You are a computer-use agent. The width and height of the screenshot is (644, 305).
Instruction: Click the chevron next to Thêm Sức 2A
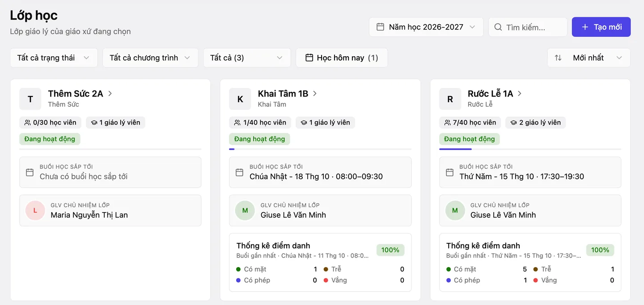coord(110,93)
